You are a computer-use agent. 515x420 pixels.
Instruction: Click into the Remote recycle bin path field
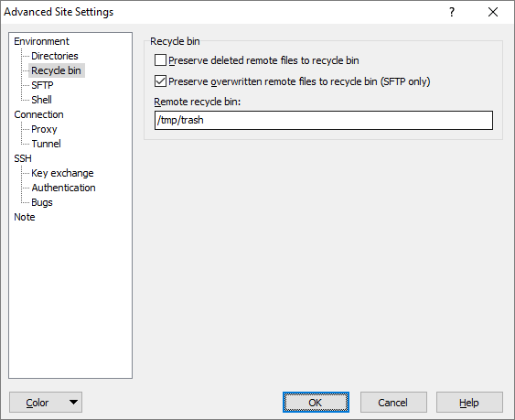[324, 120]
